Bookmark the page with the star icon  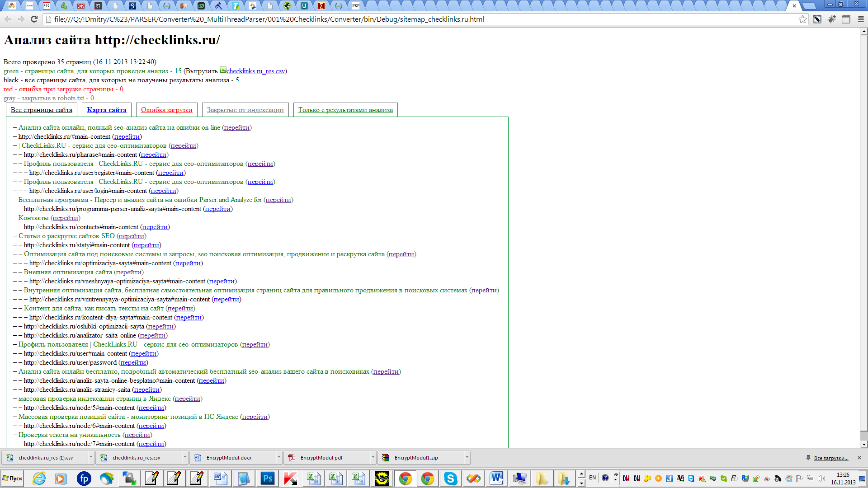click(x=802, y=19)
